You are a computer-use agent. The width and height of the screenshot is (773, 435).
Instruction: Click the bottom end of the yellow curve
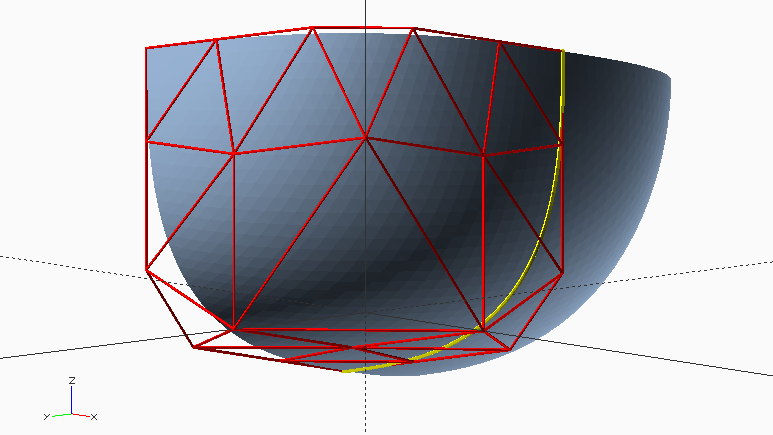click(344, 371)
